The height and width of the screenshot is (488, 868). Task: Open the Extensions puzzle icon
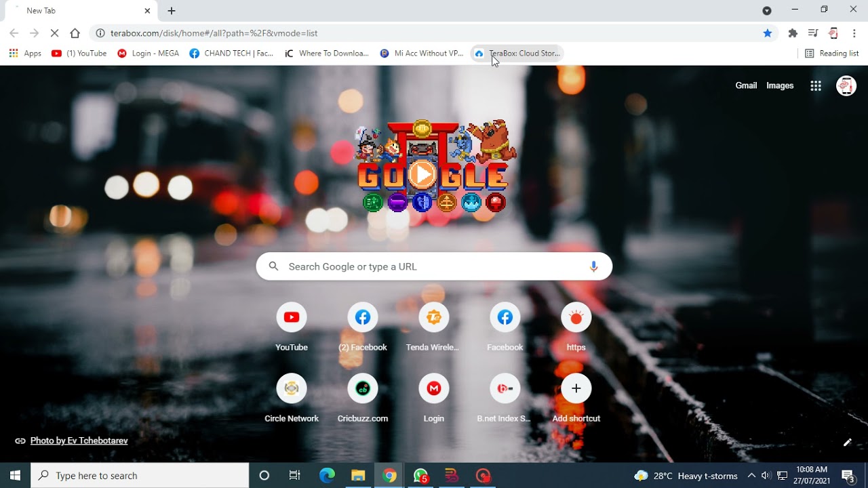click(793, 33)
